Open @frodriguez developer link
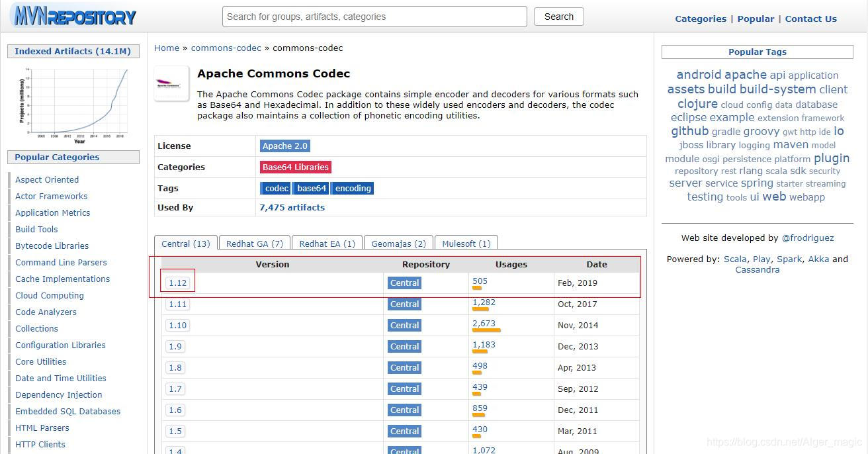This screenshot has height=454, width=868. pyautogui.click(x=808, y=238)
